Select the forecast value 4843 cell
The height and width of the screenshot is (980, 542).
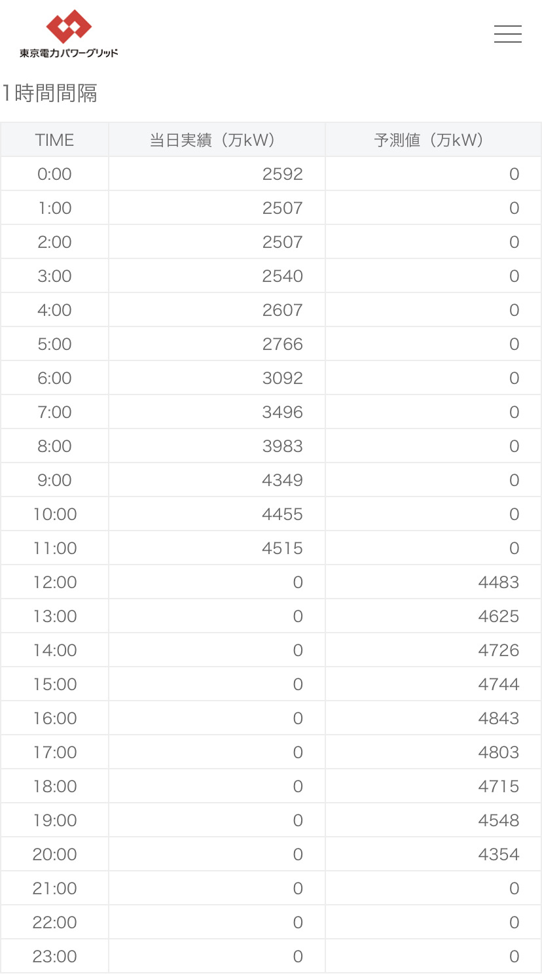click(433, 718)
